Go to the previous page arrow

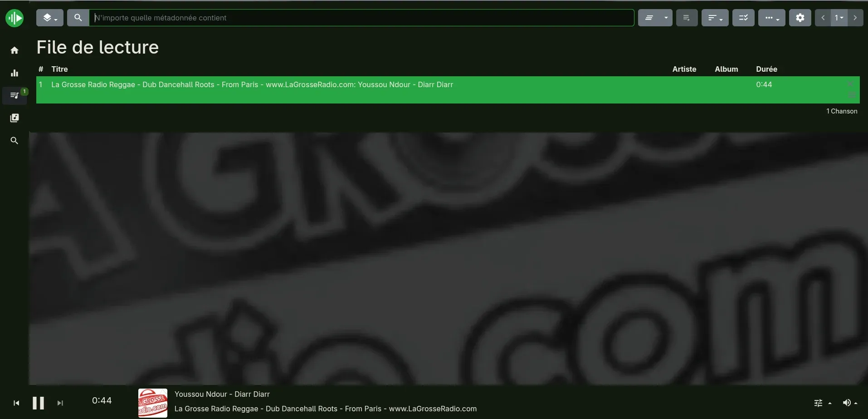tap(823, 18)
